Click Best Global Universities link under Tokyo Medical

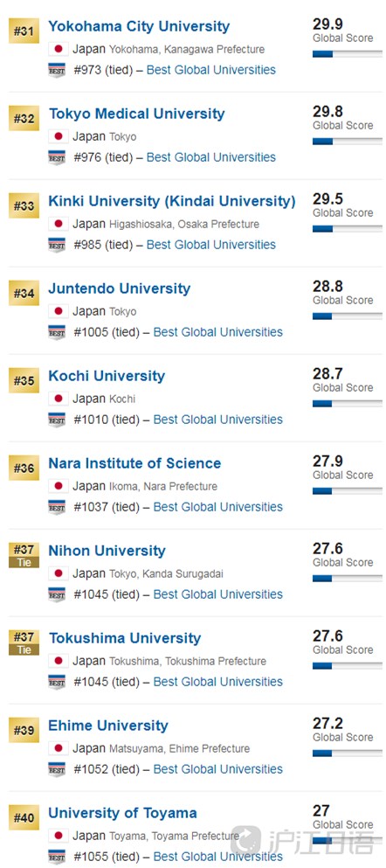pyautogui.click(x=210, y=157)
